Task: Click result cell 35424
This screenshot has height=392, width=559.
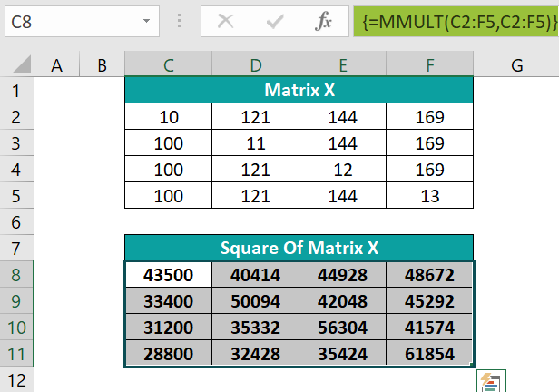Action: click(x=343, y=354)
